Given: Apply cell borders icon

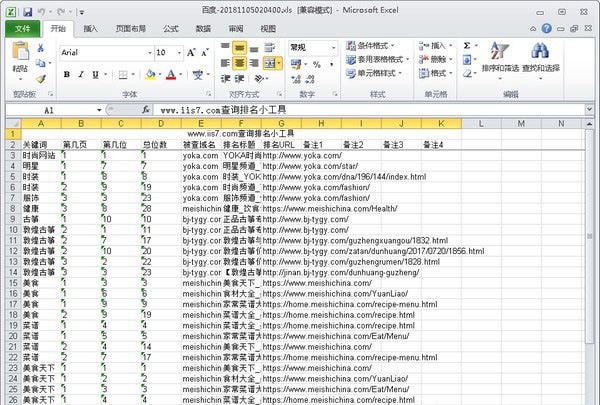Looking at the screenshot, I should coord(123,75).
